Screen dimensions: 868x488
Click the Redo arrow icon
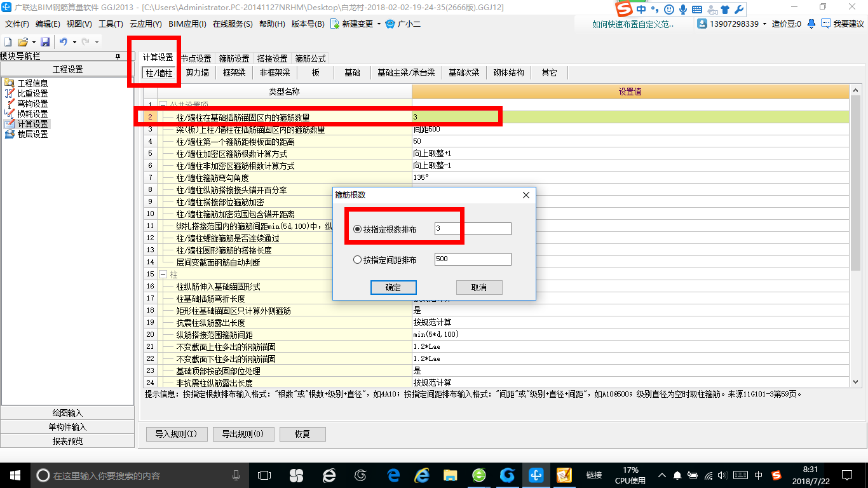point(85,41)
